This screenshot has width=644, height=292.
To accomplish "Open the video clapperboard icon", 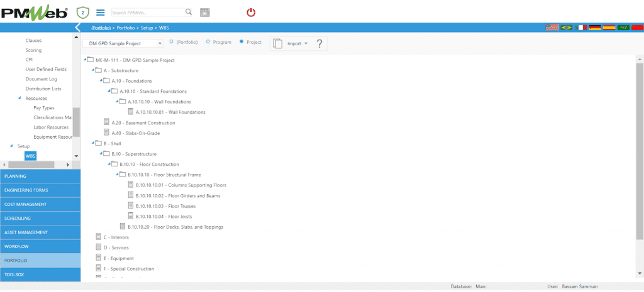I will click(204, 12).
